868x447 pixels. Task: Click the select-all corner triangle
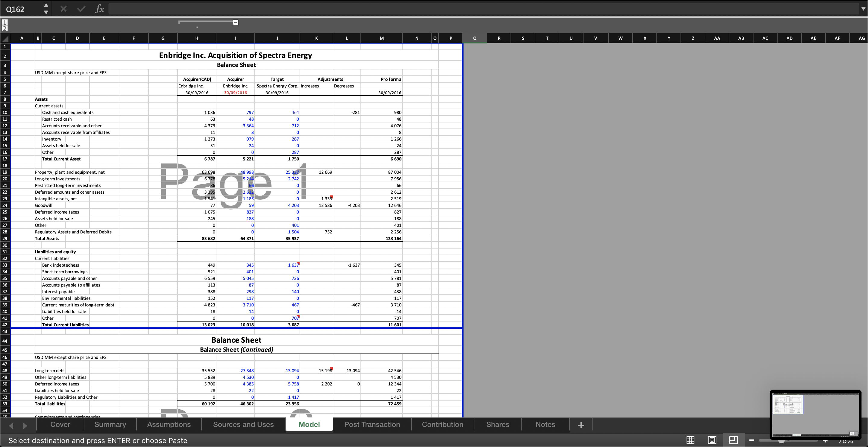(5, 38)
